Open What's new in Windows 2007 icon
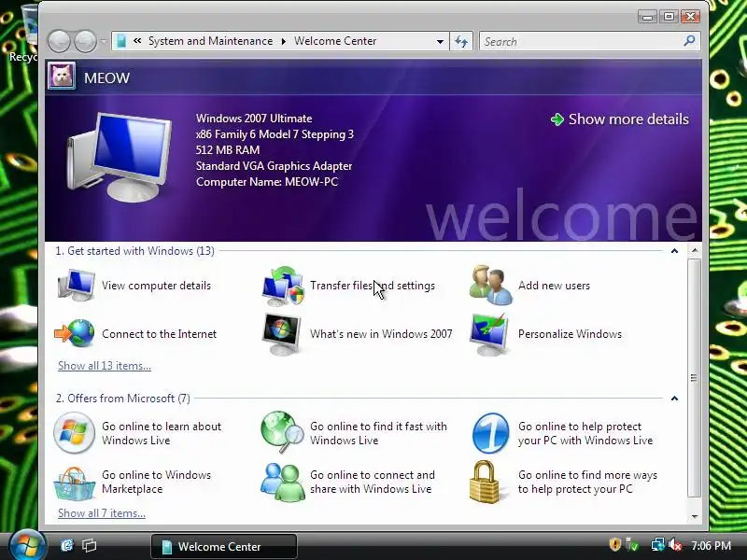Viewport: 747px width, 560px height. (281, 334)
